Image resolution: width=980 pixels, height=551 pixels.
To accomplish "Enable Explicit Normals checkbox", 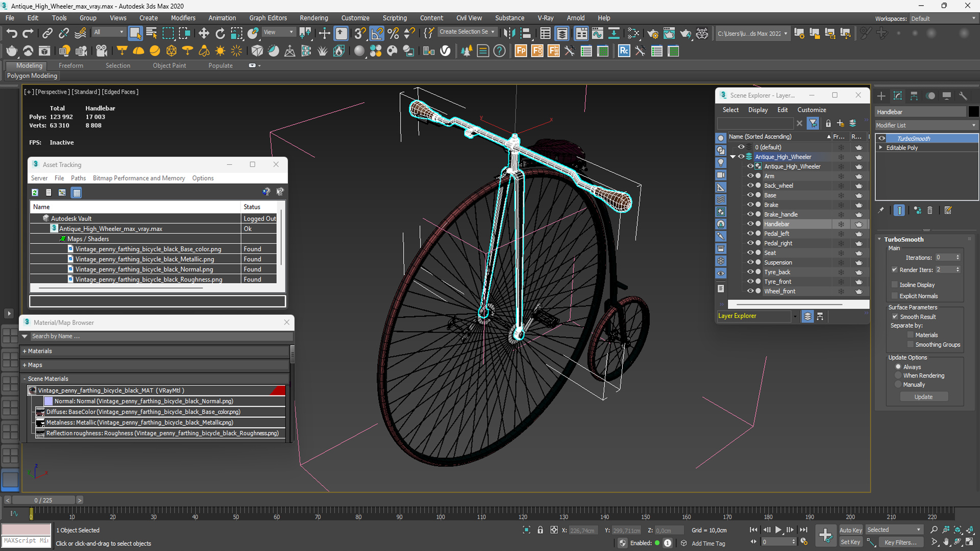I will click(x=894, y=296).
